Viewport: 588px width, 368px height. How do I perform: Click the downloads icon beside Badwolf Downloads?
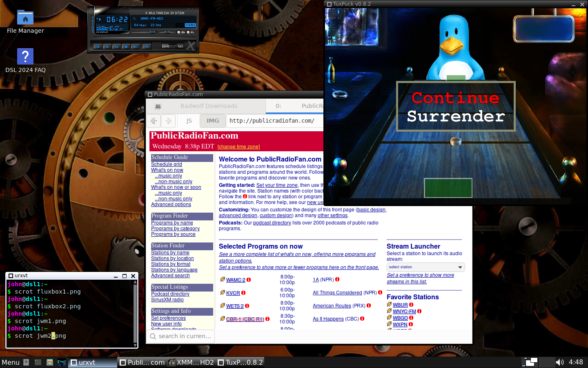pyautogui.click(x=158, y=106)
